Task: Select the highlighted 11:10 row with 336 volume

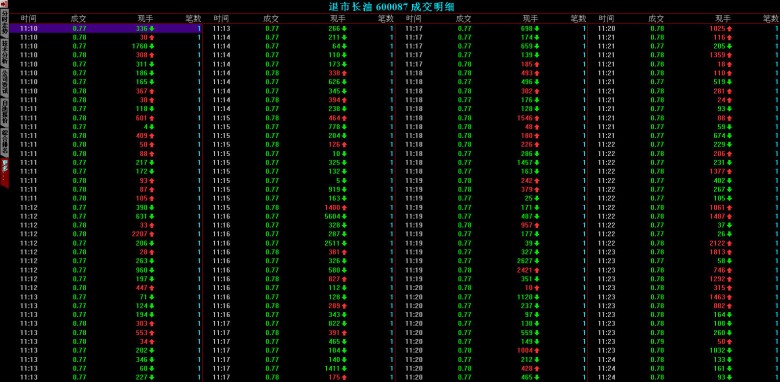Action: [x=105, y=28]
